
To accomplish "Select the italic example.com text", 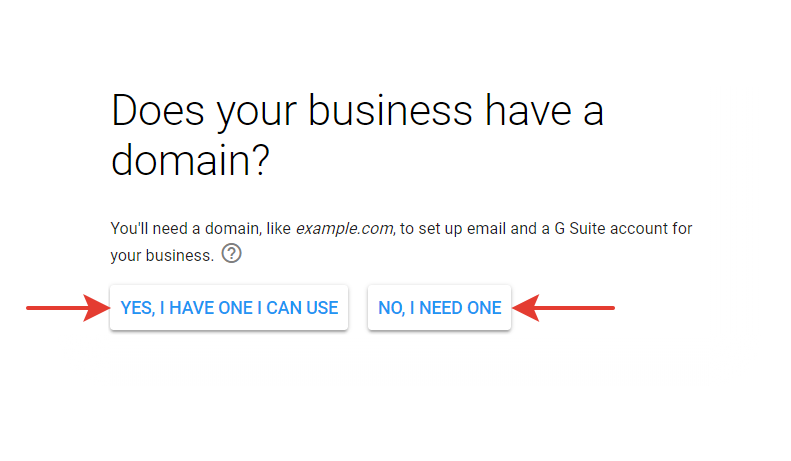I will (x=345, y=228).
